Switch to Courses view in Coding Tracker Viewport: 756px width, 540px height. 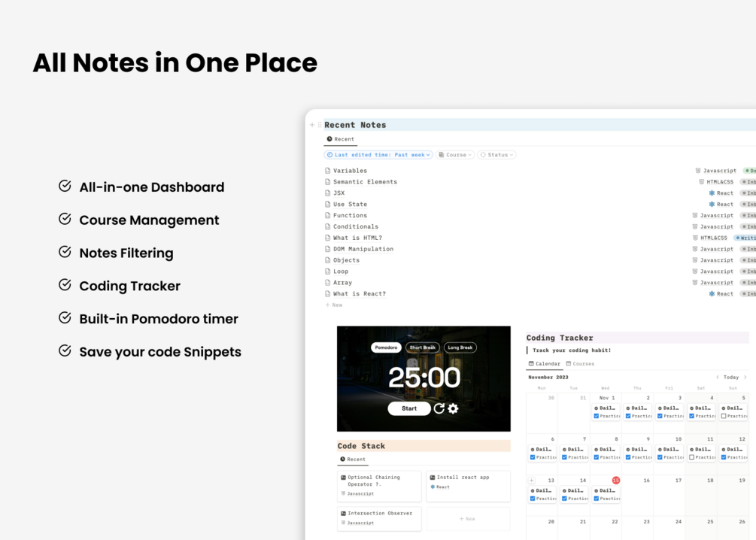580,363
